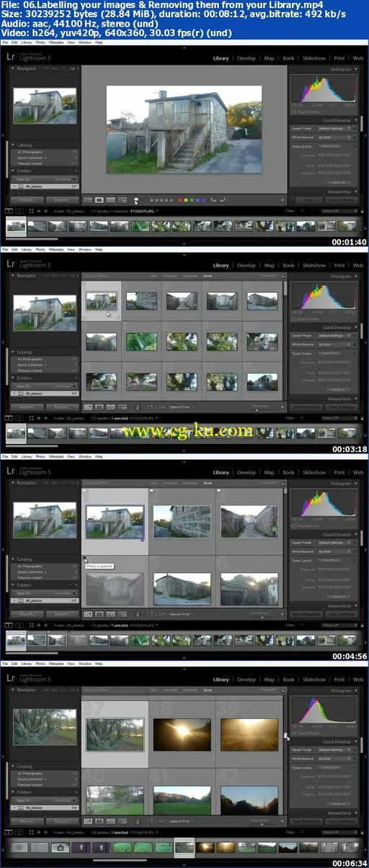
Task: Open Sort 'Capture Time' dropdown in the 00:03:18 frame
Action: [x=182, y=407]
